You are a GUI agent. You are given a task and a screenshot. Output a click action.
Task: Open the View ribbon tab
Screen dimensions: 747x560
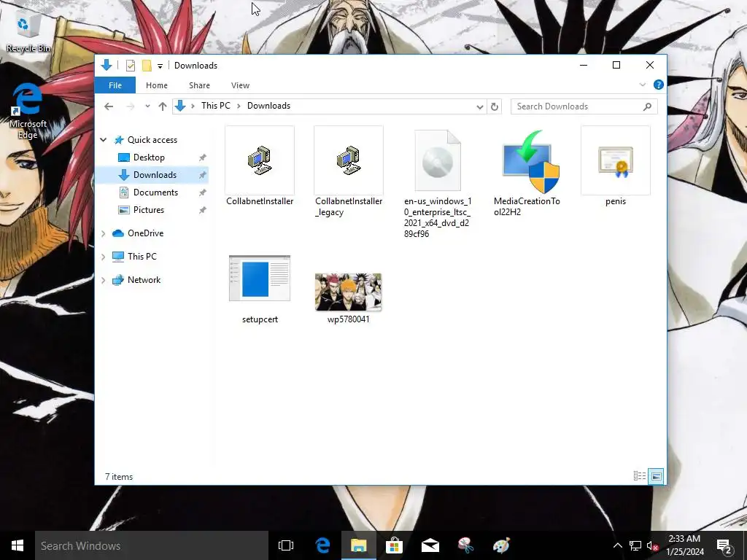[240, 85]
